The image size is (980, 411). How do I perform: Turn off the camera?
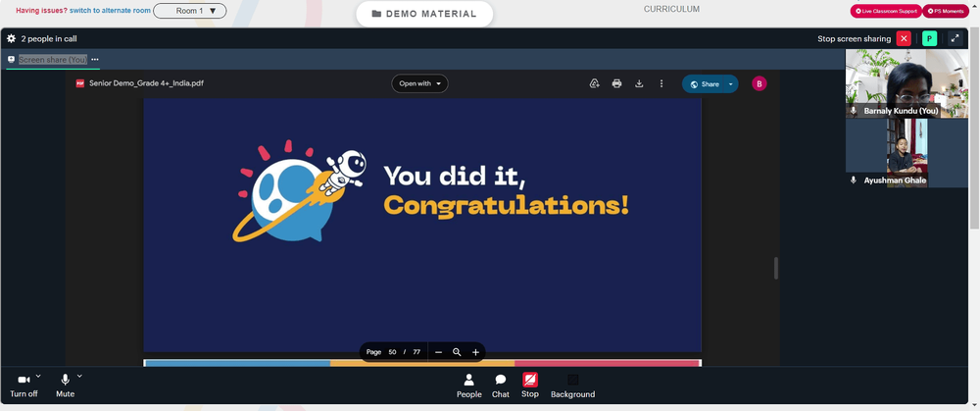click(24, 385)
